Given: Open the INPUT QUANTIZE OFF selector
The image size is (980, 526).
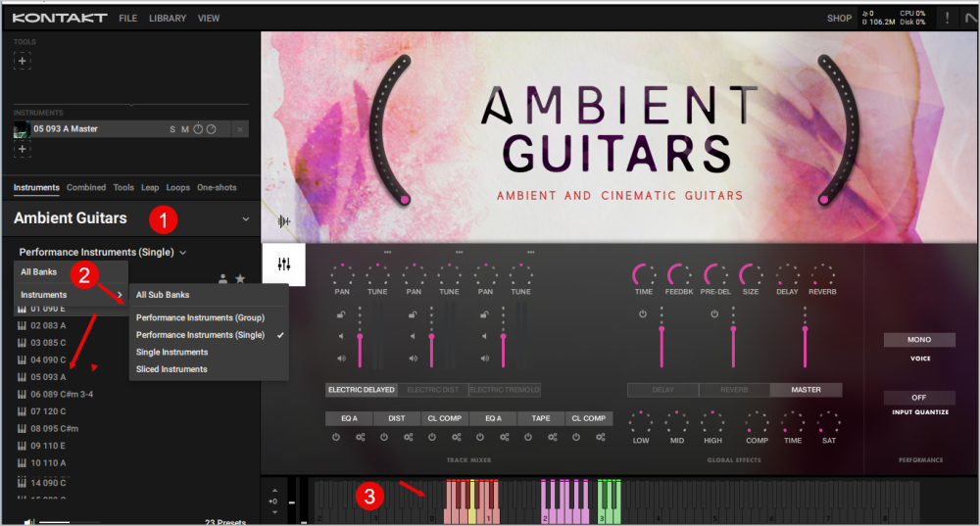Looking at the screenshot, I should coord(919,398).
